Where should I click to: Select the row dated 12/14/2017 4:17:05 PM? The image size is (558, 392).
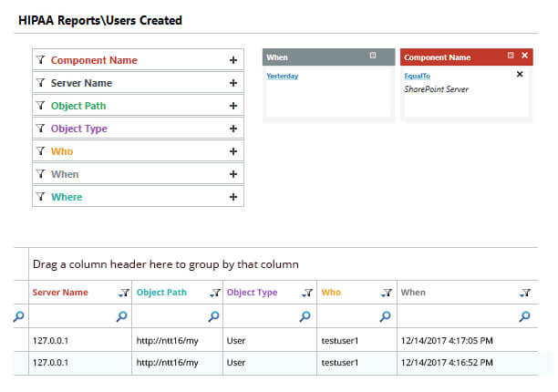point(275,340)
